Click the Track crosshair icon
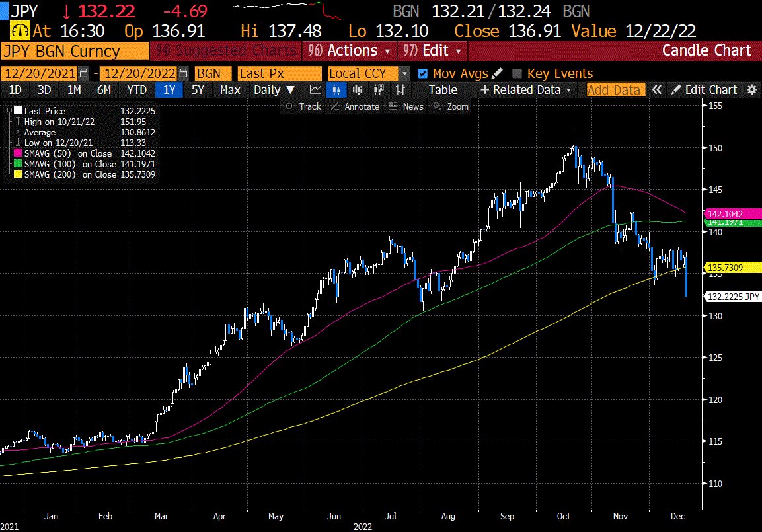The height and width of the screenshot is (532, 762). 289,106
